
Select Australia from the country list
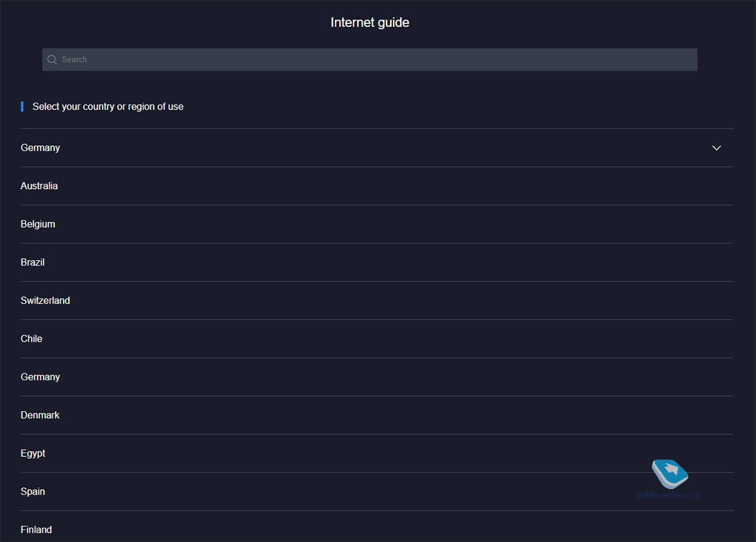pos(39,186)
